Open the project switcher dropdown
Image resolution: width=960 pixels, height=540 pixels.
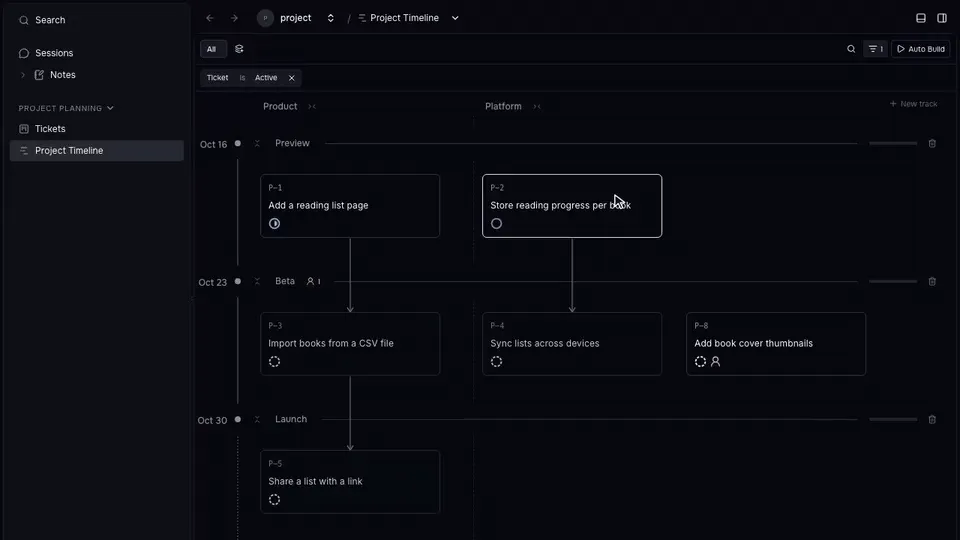tap(331, 18)
